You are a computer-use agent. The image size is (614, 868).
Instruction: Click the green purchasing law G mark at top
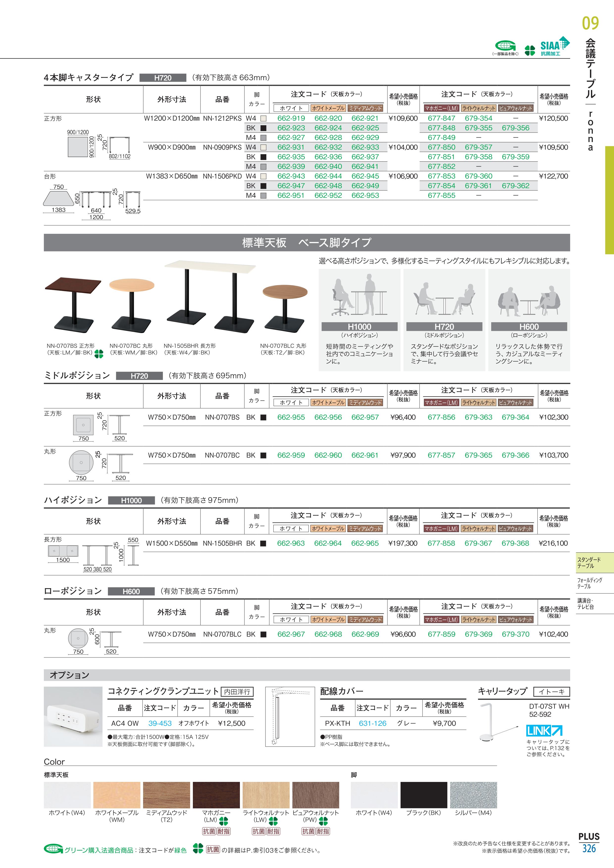coord(505,46)
